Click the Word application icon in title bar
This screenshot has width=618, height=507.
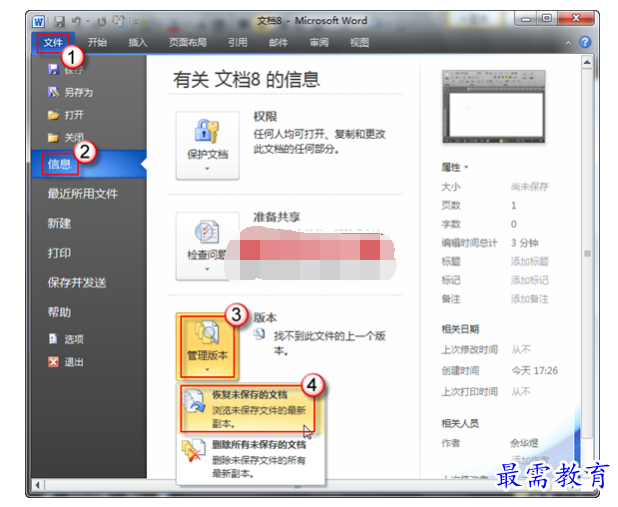(x=38, y=22)
